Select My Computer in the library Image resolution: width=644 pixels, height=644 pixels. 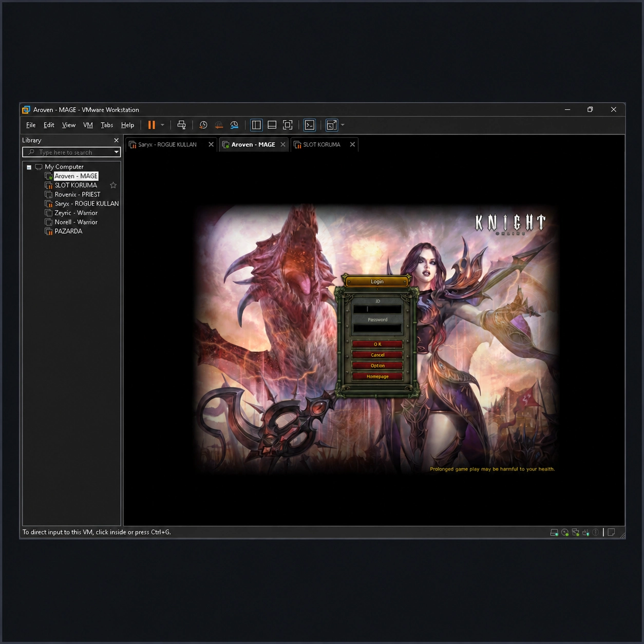(x=64, y=167)
